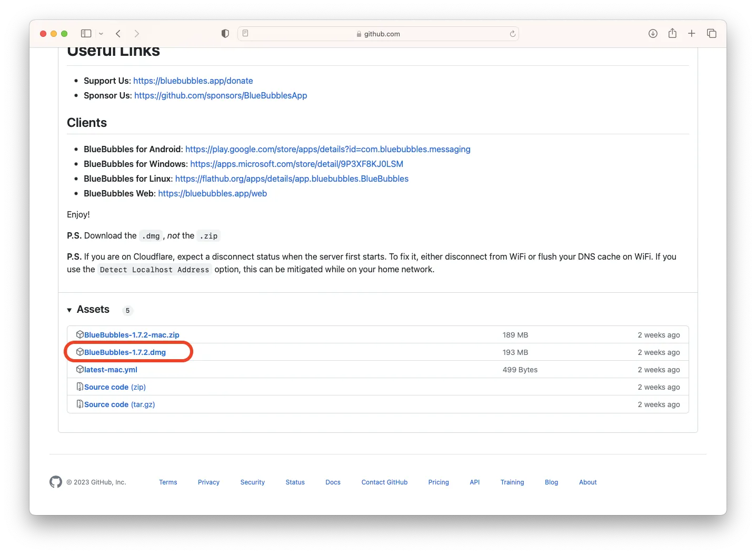
Task: Click the 499 Bytes size text
Action: [x=520, y=370]
